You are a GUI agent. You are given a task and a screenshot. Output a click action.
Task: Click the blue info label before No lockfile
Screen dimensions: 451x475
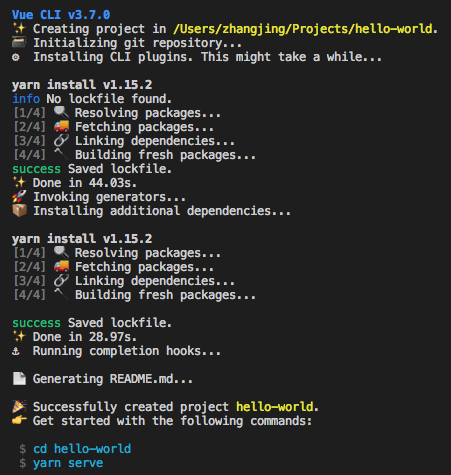(26, 99)
